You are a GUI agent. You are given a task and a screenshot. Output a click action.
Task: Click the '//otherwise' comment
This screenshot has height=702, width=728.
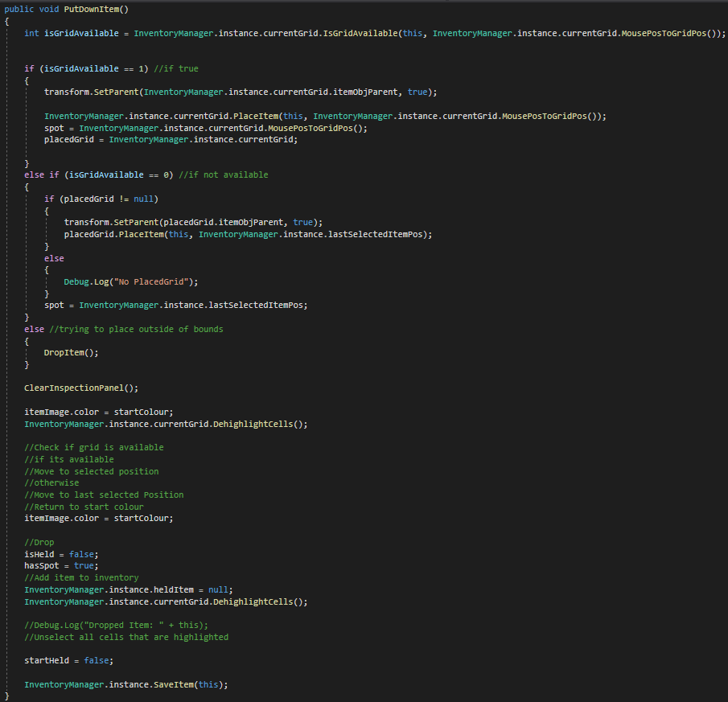tap(51, 483)
